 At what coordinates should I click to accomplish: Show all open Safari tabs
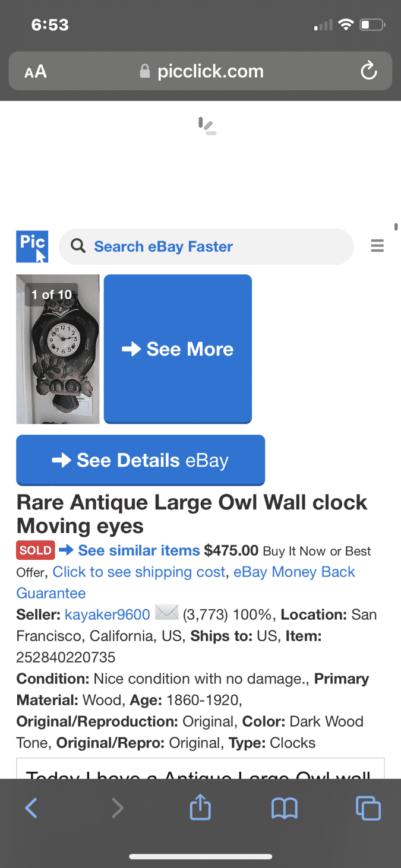tap(368, 807)
